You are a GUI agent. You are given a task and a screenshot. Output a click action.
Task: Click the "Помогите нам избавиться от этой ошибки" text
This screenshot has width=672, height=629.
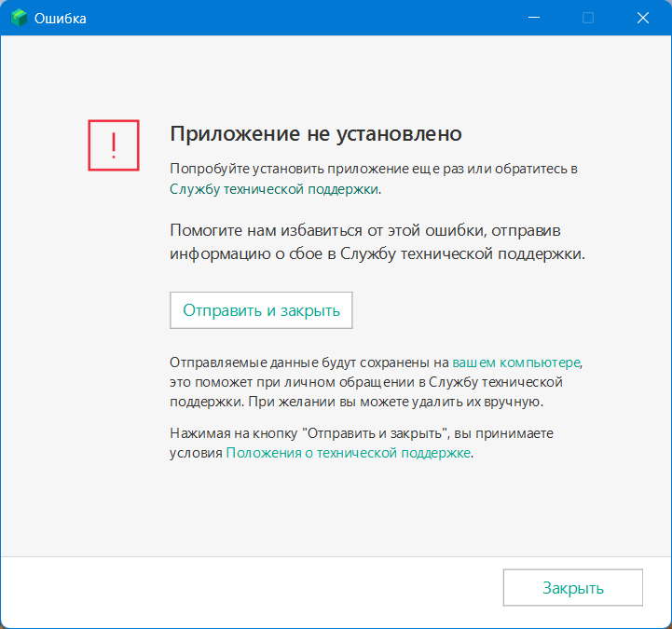click(x=328, y=230)
